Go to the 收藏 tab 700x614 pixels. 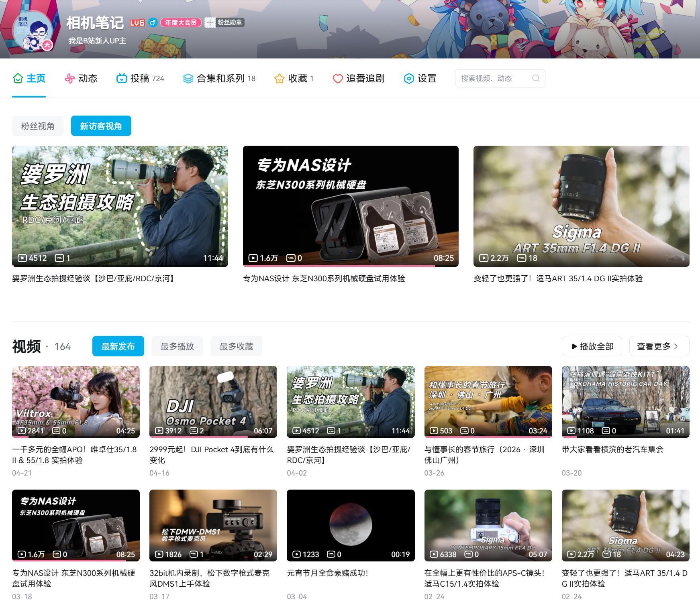click(x=294, y=79)
